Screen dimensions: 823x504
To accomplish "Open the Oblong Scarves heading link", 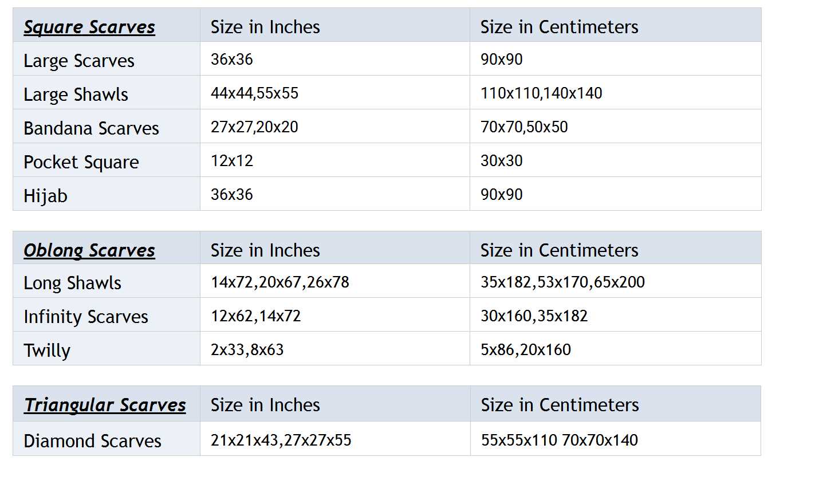I will [89, 250].
